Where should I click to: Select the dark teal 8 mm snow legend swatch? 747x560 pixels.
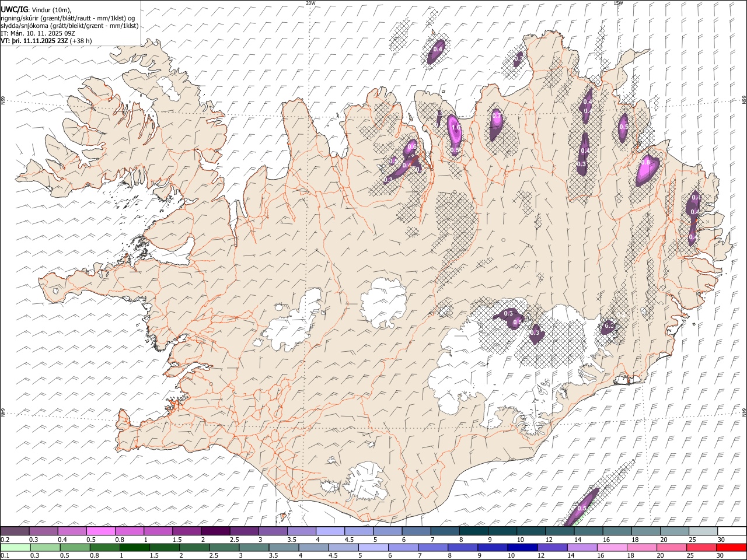473,531
